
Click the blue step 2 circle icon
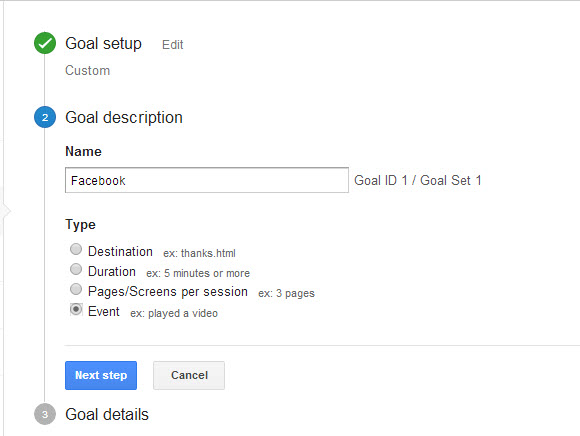45,117
